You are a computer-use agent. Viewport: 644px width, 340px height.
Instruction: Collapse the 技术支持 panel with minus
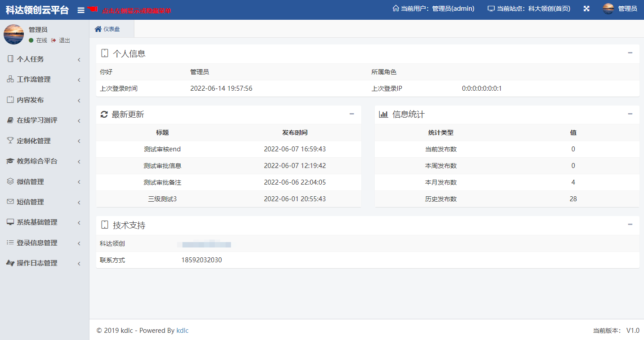pos(630,224)
